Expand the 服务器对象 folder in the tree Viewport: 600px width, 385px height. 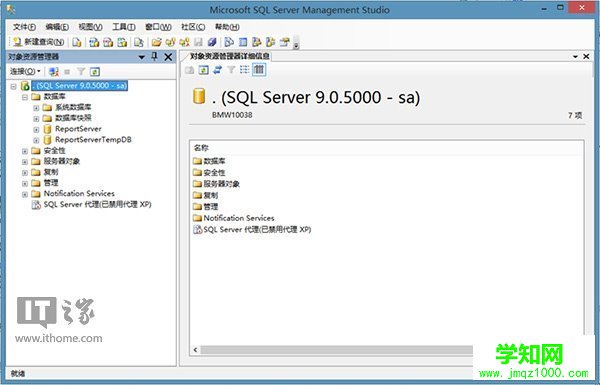point(25,162)
